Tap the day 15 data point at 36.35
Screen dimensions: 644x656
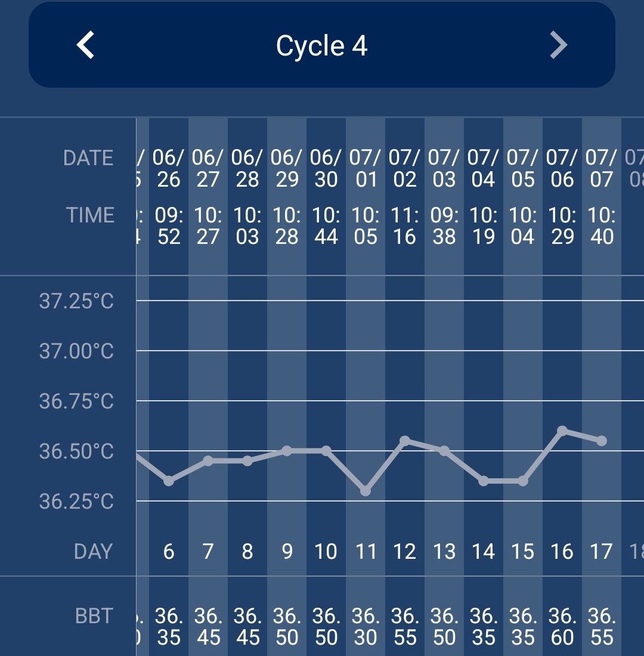tap(523, 481)
